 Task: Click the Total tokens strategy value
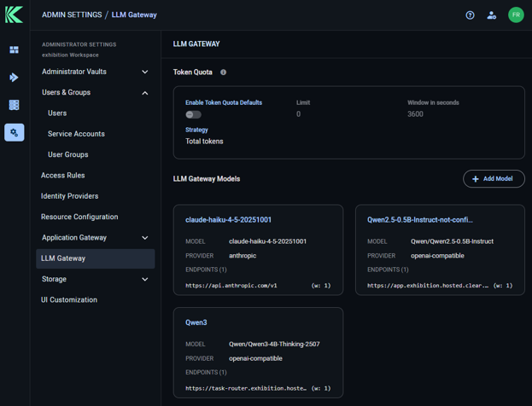[x=204, y=142]
